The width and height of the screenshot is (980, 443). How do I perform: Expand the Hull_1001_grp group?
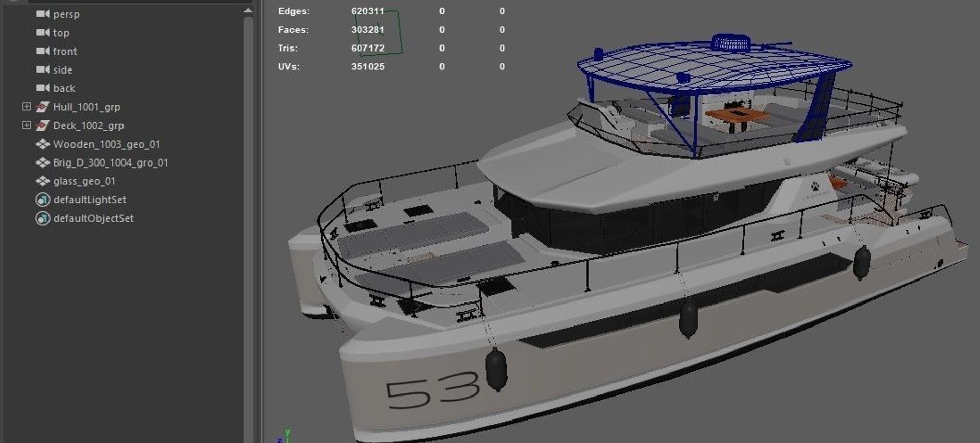[x=27, y=106]
